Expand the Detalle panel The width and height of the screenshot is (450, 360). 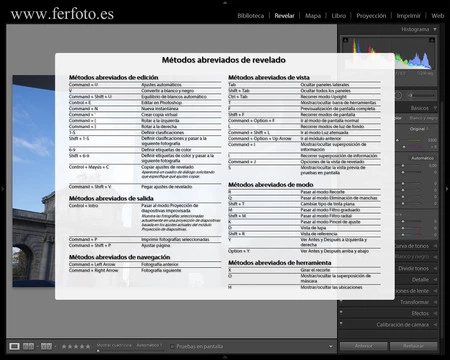(420, 280)
